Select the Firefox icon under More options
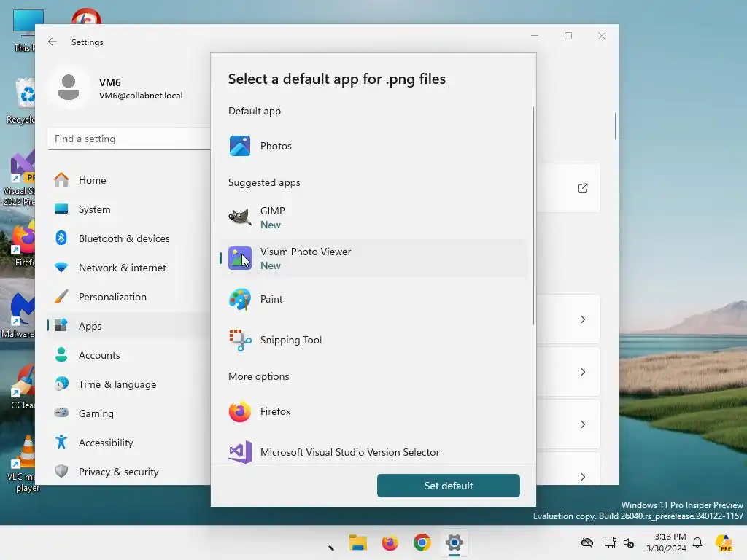 tap(239, 411)
